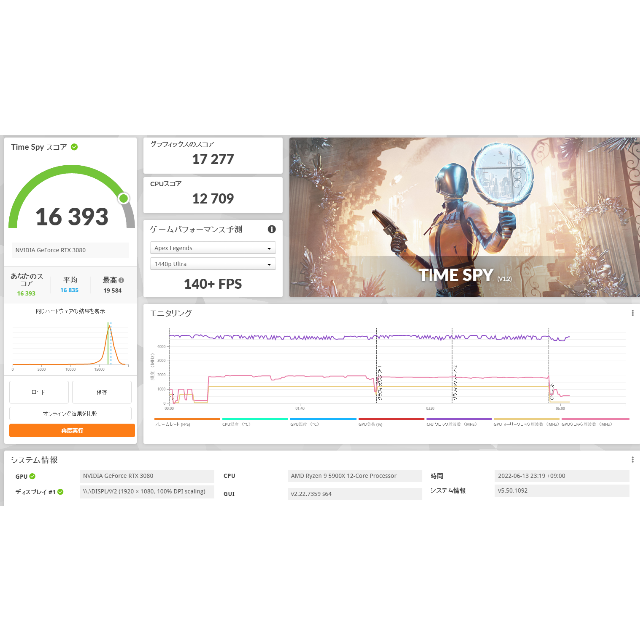Click the green validation check beside Time Spy score
Viewport: 640px width, 640px height.
click(74, 147)
